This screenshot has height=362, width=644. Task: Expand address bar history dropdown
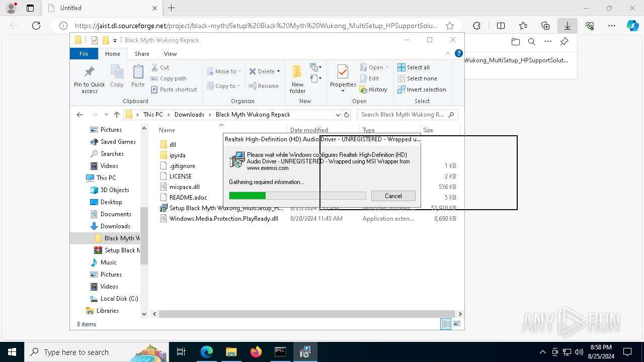(338, 115)
